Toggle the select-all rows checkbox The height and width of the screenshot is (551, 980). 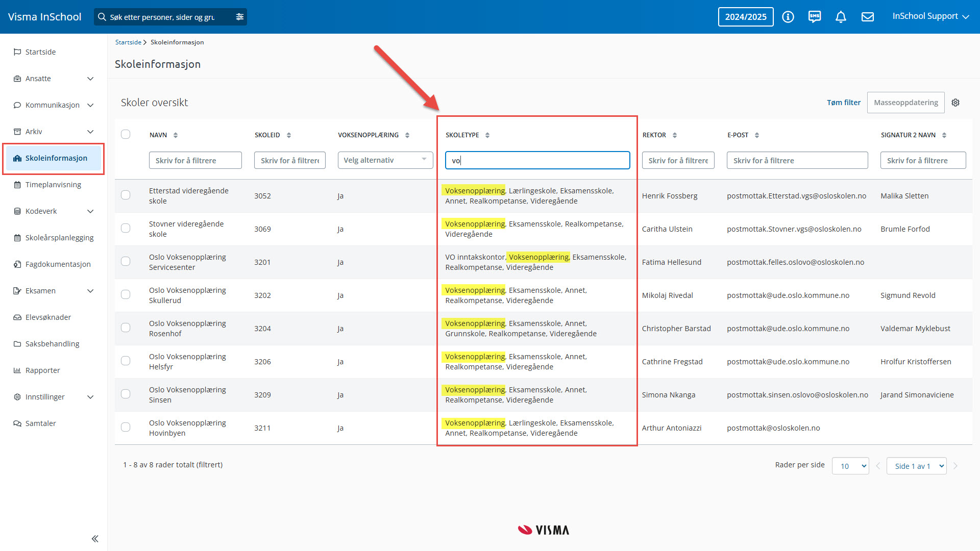tap(126, 134)
